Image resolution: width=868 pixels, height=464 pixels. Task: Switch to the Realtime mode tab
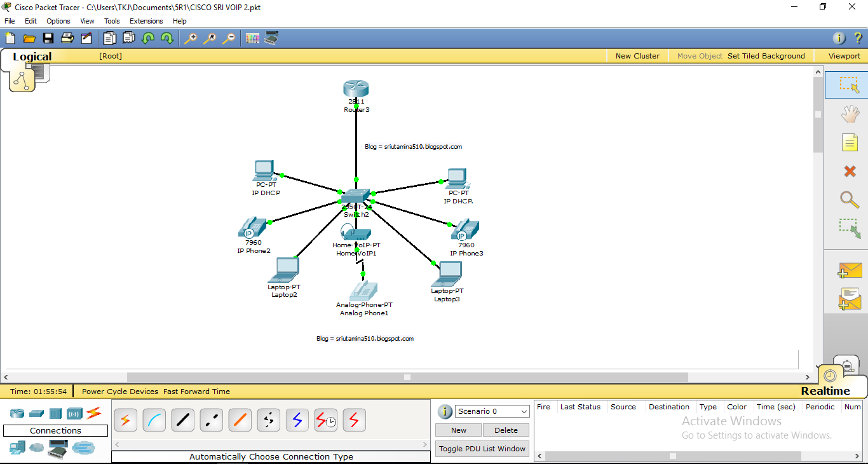click(825, 391)
